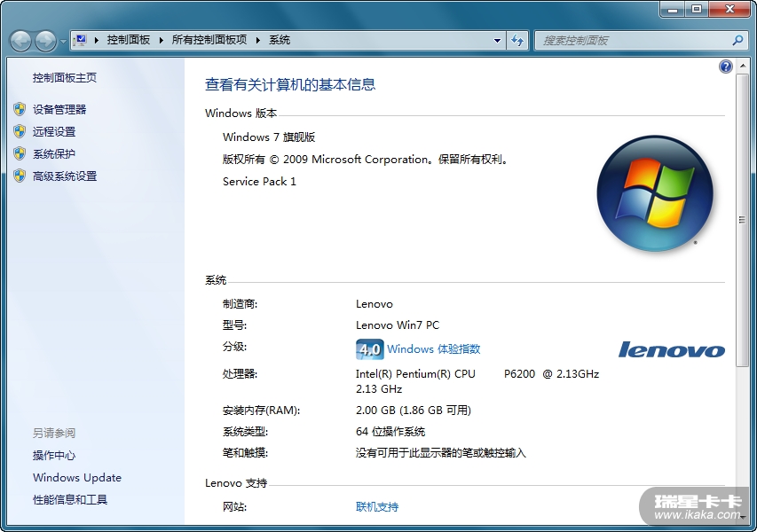Open 联机支持 website link
The height and width of the screenshot is (532, 757).
tap(377, 507)
